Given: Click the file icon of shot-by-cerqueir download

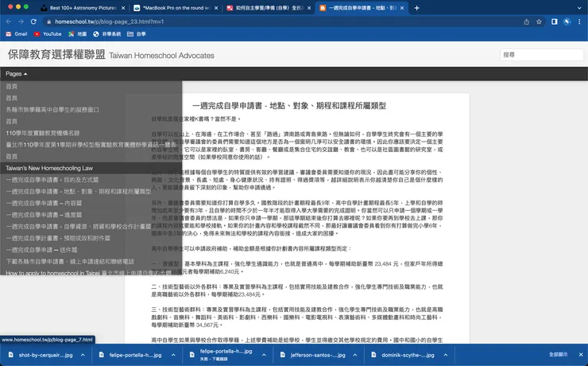Looking at the screenshot, I should point(11,355).
